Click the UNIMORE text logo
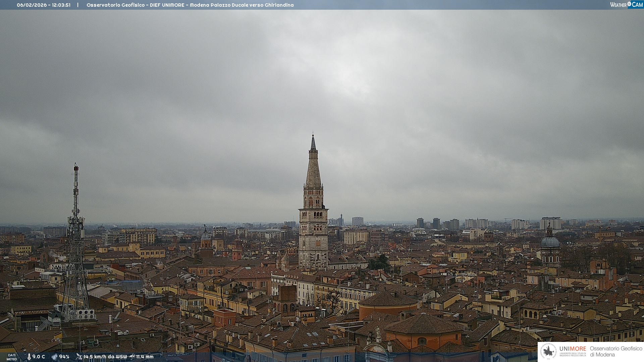 (573, 349)
